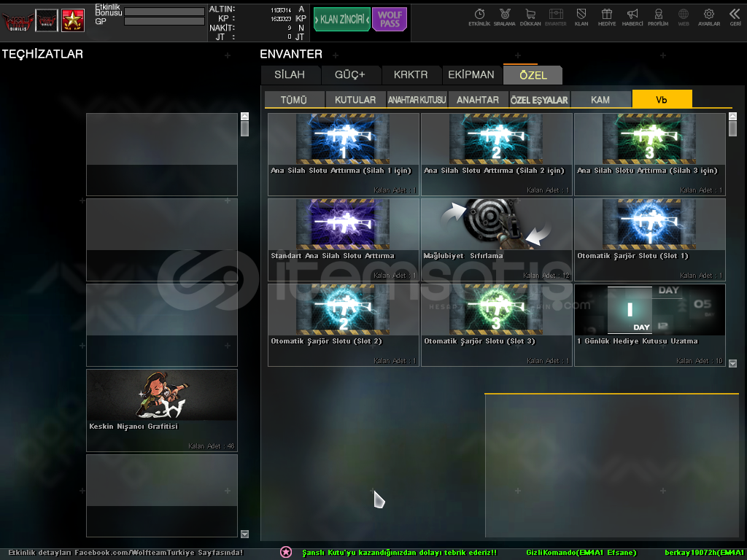Screen dimensions: 747x560
Task: Click the Wolfteam logo at top left
Action: (x=18, y=21)
